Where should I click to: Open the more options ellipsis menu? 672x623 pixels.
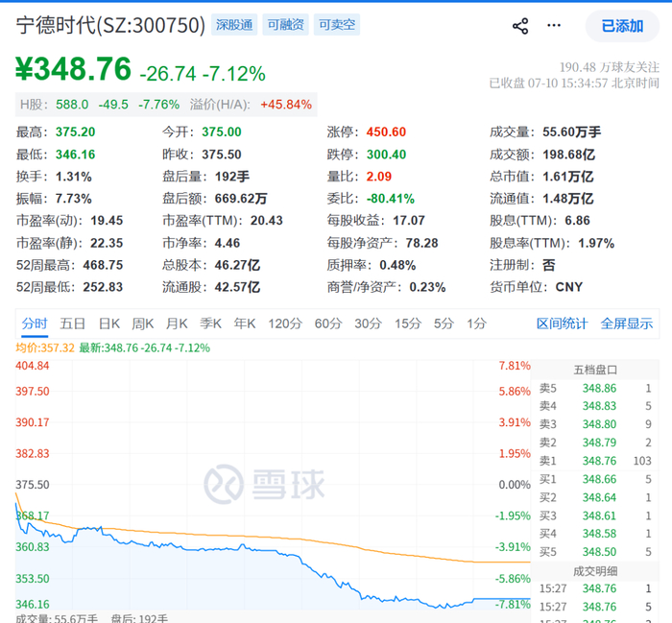pos(554,26)
